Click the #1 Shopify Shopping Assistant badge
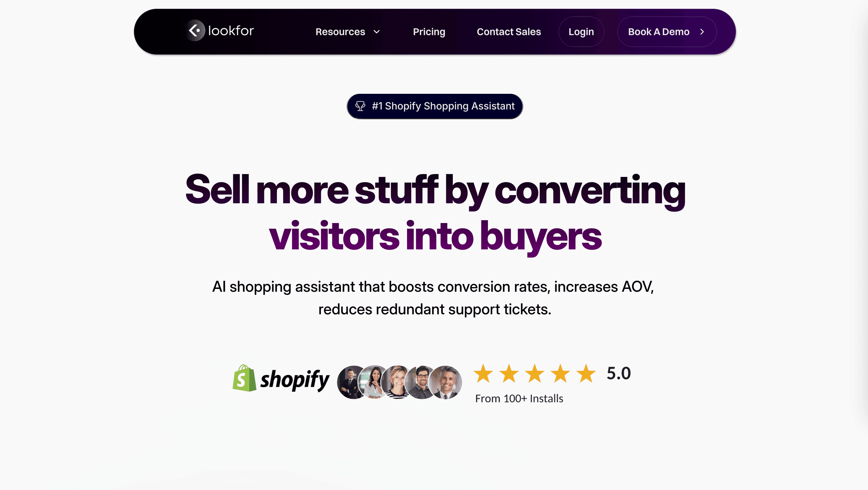The width and height of the screenshot is (868, 490). (434, 106)
